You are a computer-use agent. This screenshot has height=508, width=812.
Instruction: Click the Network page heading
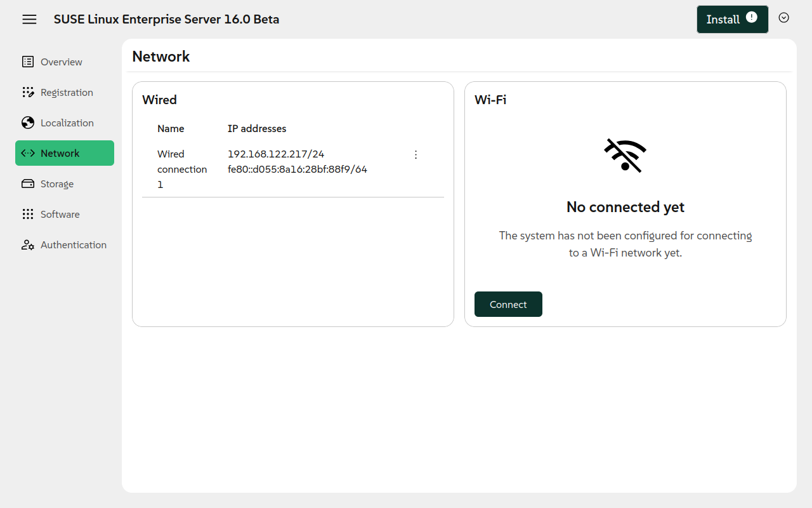(160, 57)
